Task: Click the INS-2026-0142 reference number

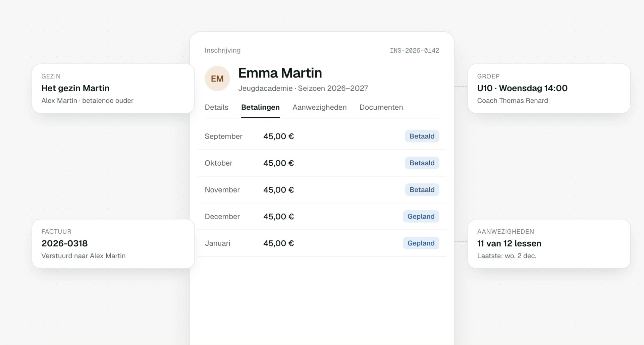Action: pos(415,50)
